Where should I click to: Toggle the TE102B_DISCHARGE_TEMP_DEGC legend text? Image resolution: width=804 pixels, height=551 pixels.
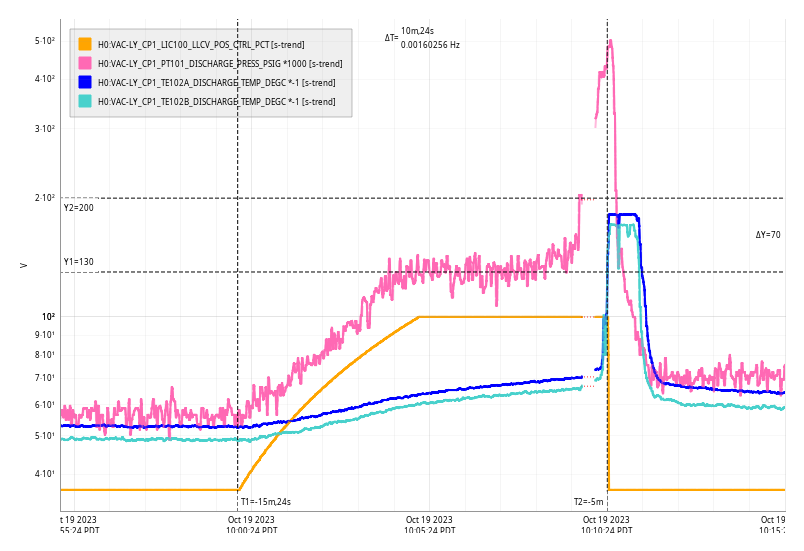click(216, 101)
